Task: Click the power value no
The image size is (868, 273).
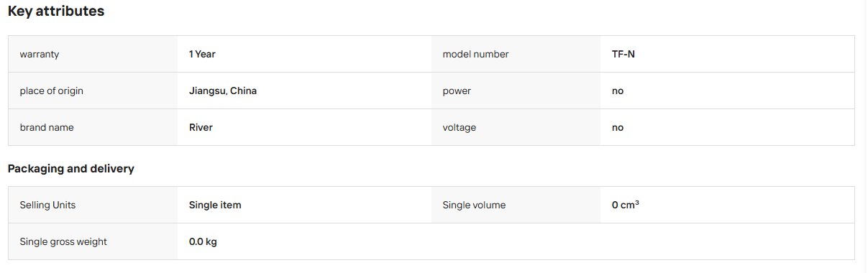Action: [618, 91]
